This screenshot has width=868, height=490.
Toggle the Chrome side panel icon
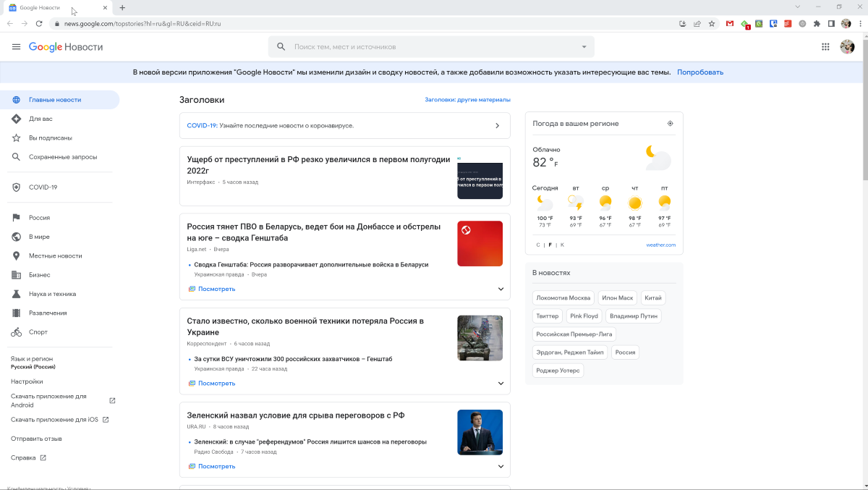(x=831, y=24)
